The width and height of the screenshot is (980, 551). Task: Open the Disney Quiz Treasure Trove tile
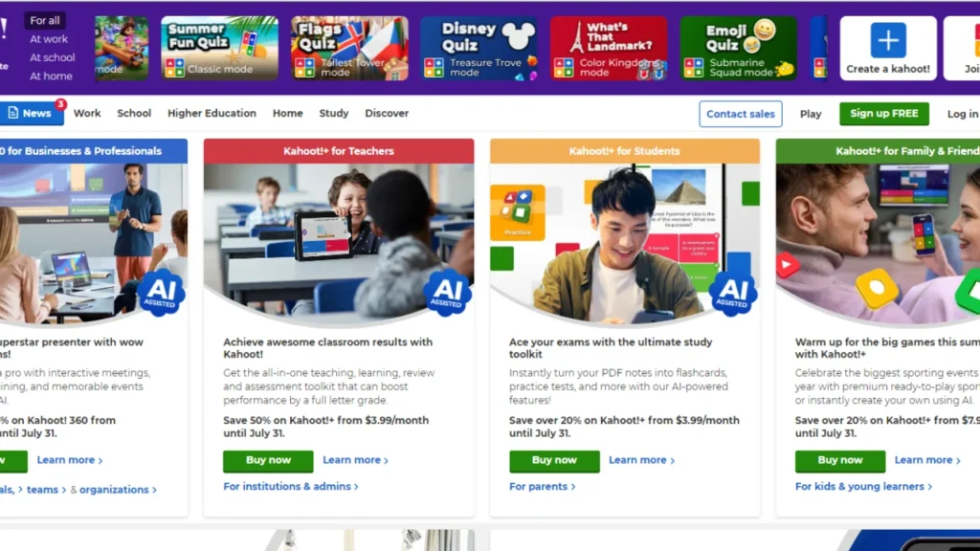coord(479,48)
